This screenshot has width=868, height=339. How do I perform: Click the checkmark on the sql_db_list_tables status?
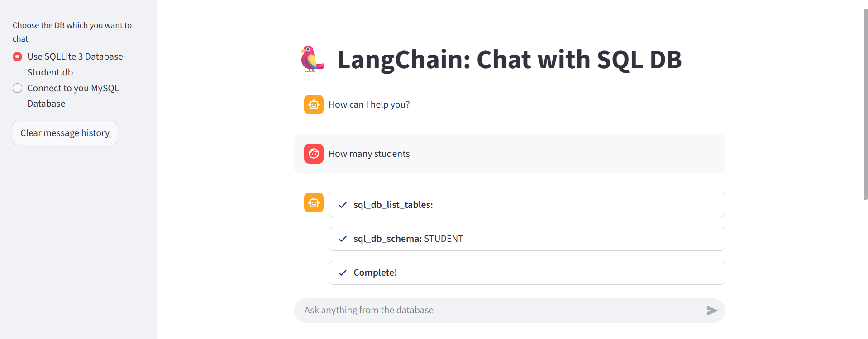[x=342, y=205]
